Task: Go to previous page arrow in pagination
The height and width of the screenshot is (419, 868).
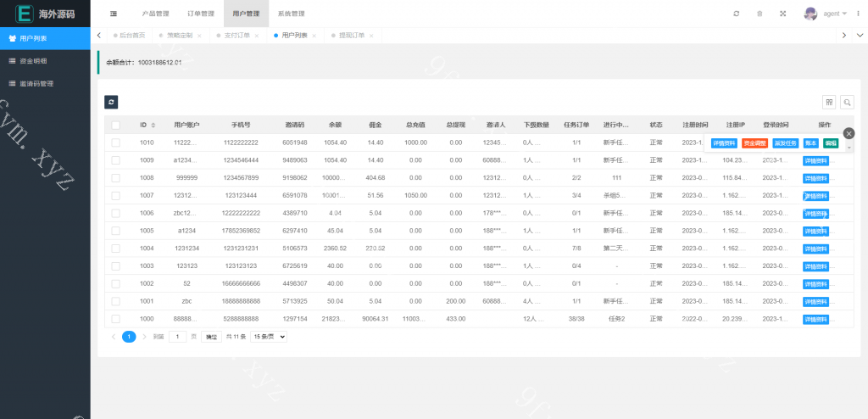Action: pyautogui.click(x=114, y=337)
